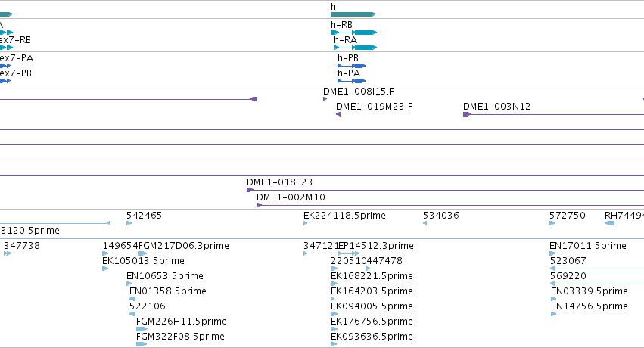Open the EN10653.5prime label
The height and width of the screenshot is (348, 644).
point(165,276)
